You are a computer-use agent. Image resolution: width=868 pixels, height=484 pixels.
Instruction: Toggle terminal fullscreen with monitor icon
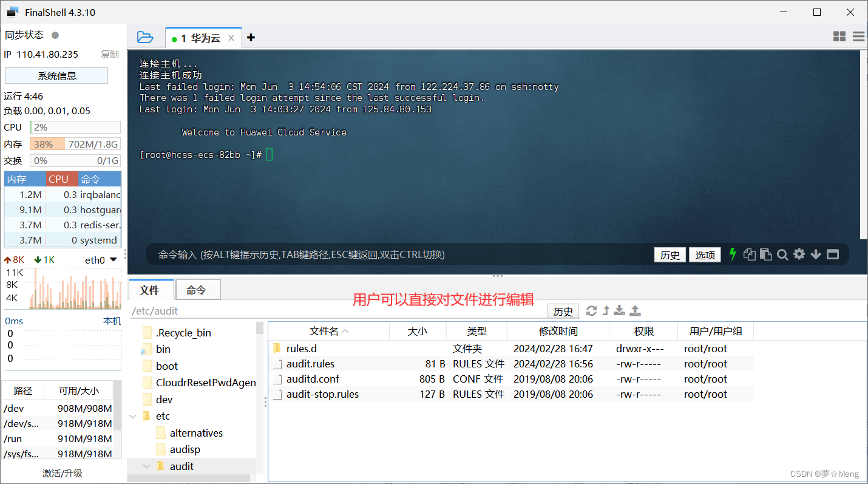[x=832, y=254]
